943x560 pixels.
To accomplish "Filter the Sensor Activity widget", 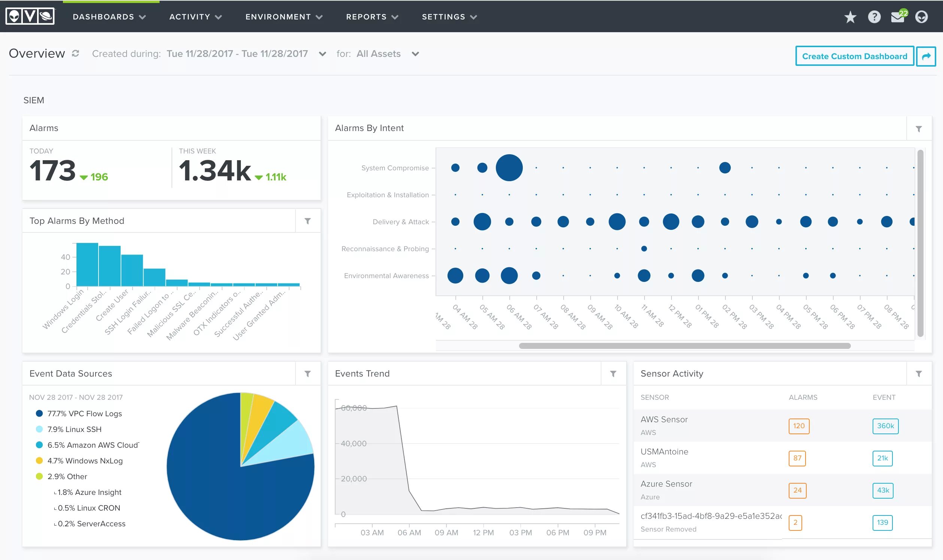I will point(919,374).
